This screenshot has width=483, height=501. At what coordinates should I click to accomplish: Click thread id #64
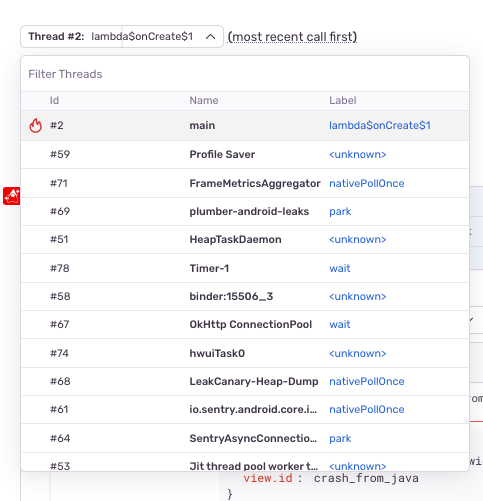click(60, 438)
